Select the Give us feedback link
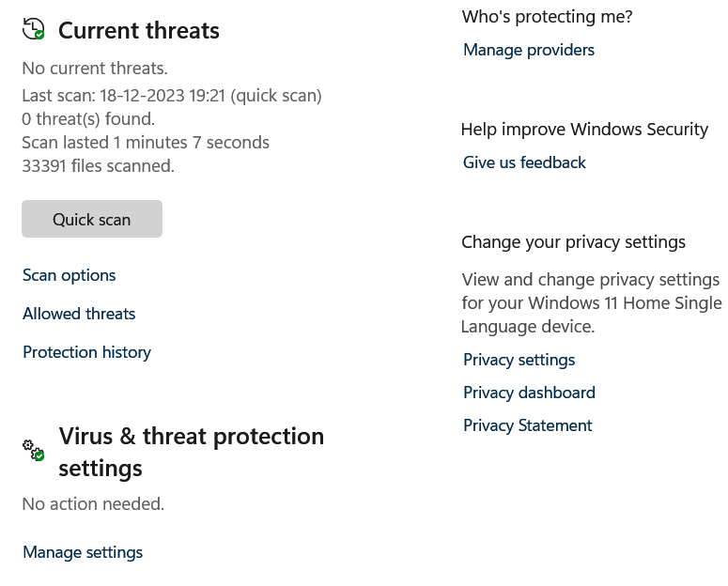Image resolution: width=728 pixels, height=586 pixels. coord(524,162)
